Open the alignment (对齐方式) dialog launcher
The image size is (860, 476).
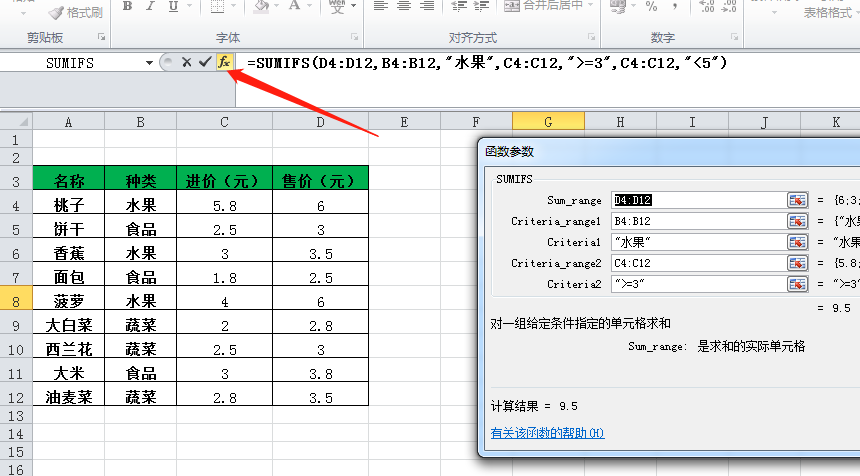click(x=591, y=37)
